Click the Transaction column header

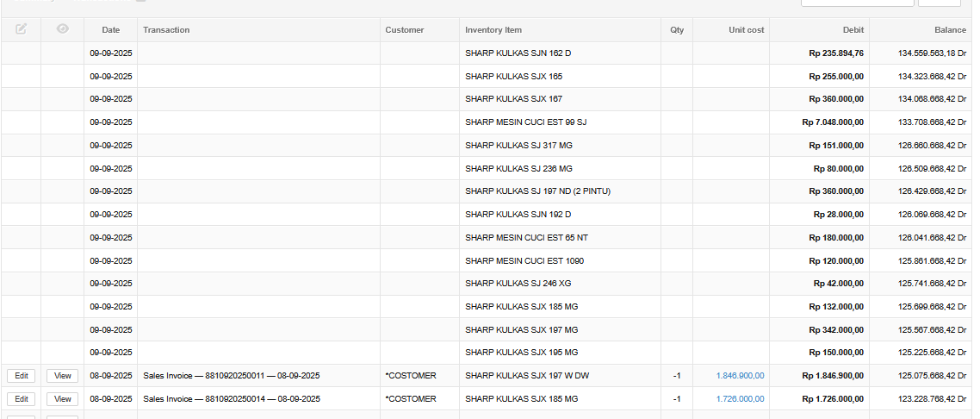pyautogui.click(x=166, y=30)
